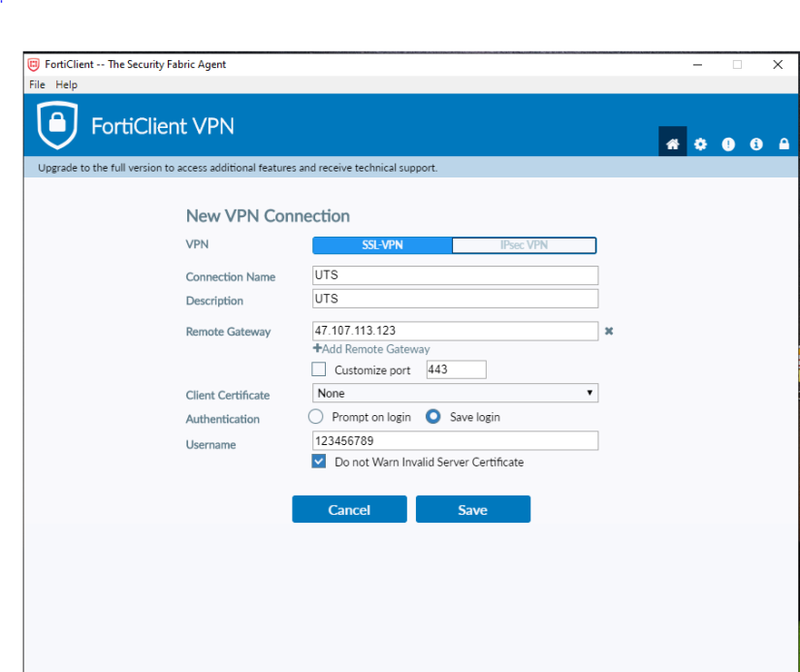
Task: Click the FortiClient title bar app icon
Action: 34,64
